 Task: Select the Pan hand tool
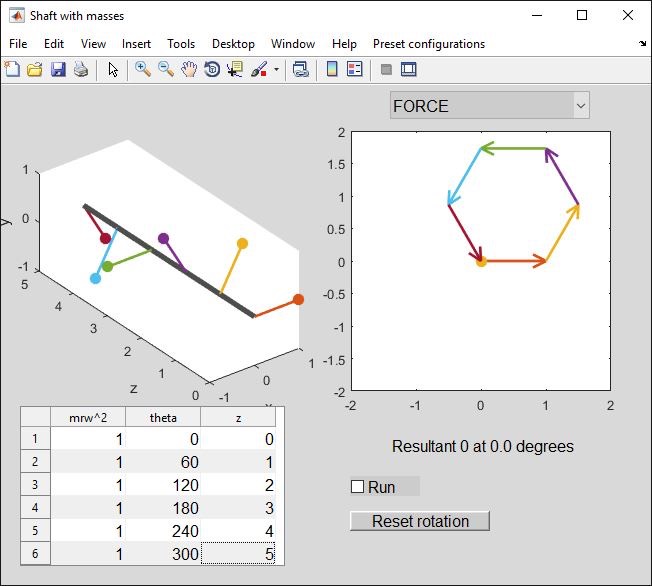tap(189, 70)
